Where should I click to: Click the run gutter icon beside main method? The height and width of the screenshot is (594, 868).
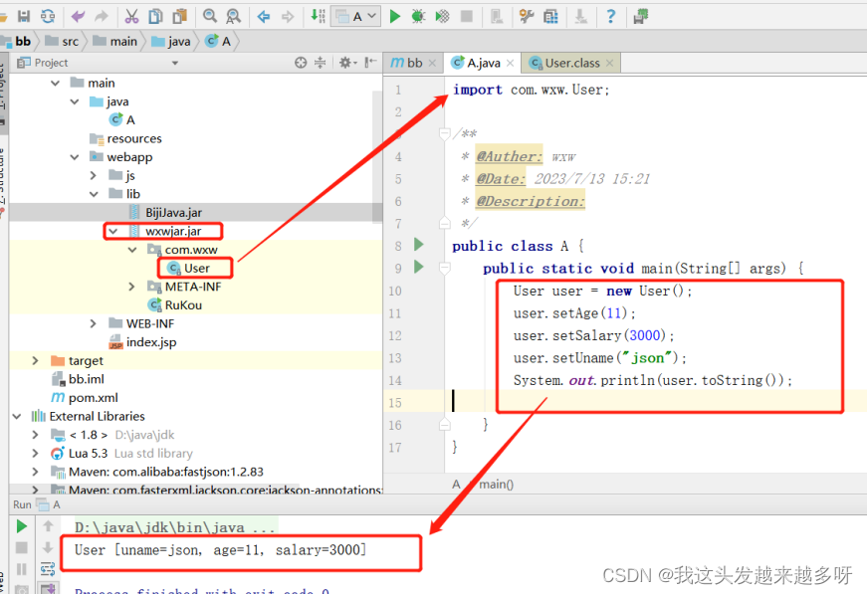coord(419,267)
